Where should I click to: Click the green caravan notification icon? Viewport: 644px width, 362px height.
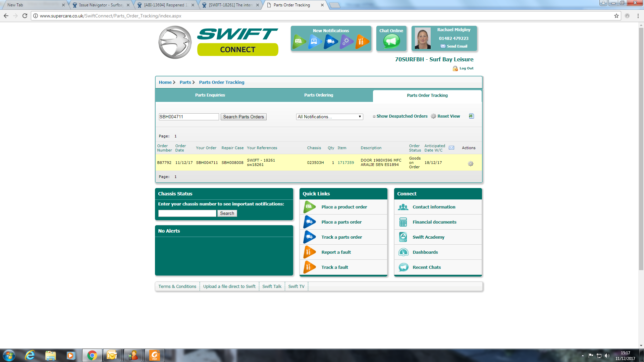click(299, 42)
